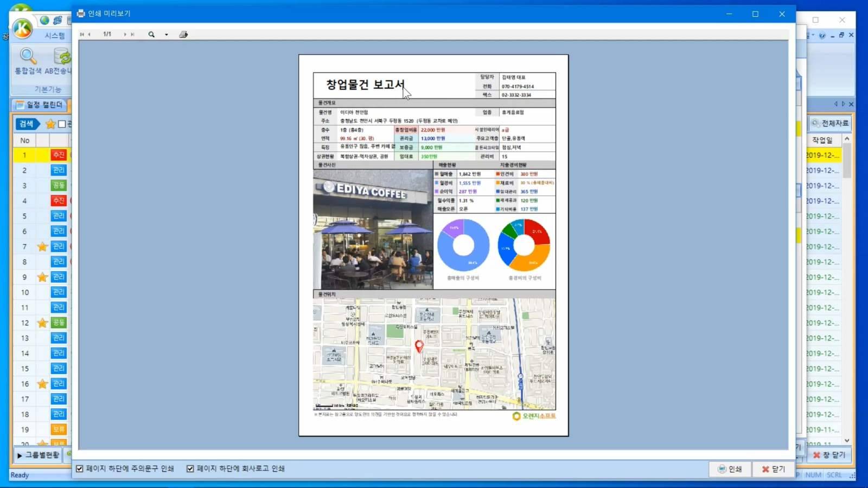Jump to last page in preview

coord(132,34)
